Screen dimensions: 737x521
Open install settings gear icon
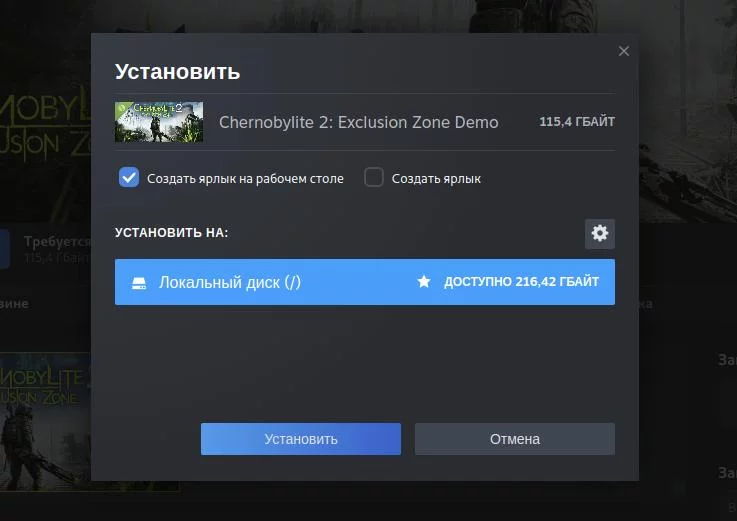[599, 233]
